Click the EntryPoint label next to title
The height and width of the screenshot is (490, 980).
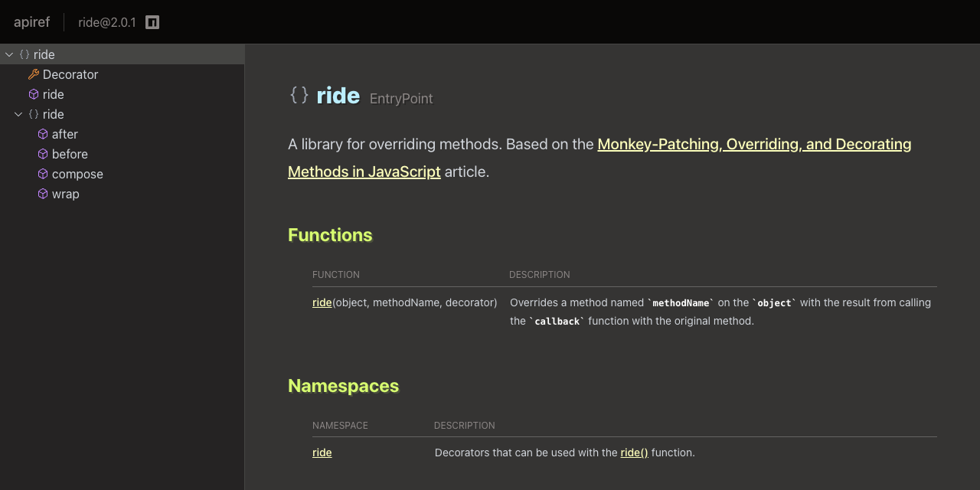click(401, 99)
